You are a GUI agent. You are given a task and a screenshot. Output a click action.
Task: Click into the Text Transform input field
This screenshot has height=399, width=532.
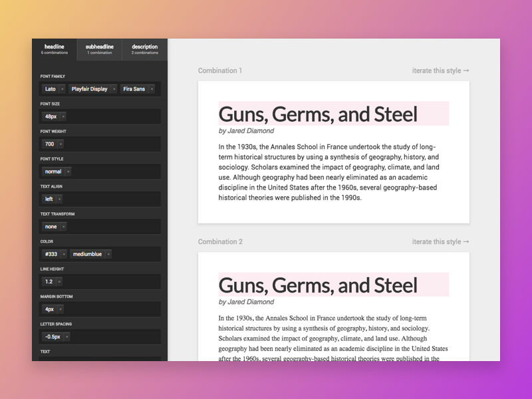[x=100, y=227]
